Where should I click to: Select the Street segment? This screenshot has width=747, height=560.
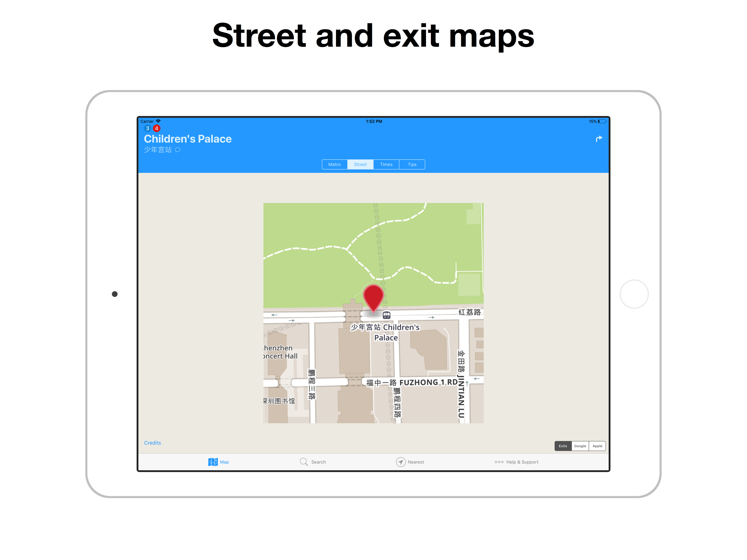click(360, 165)
